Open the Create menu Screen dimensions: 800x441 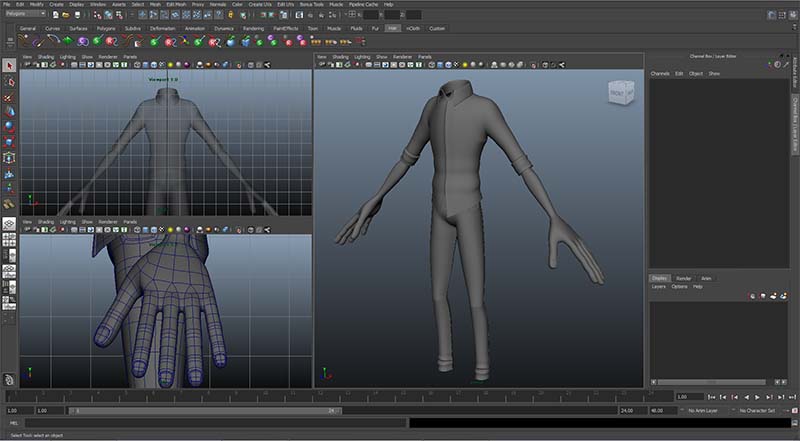(56, 4)
